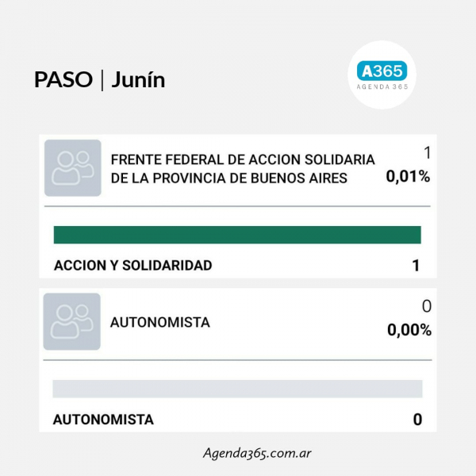Click the vote count 0 above 0,00%

point(427,306)
